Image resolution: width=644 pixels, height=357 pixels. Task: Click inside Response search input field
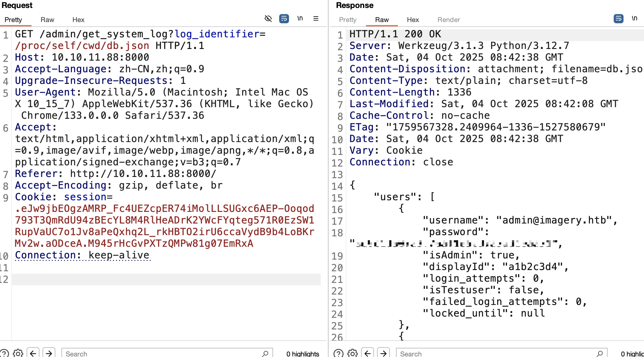(495, 354)
